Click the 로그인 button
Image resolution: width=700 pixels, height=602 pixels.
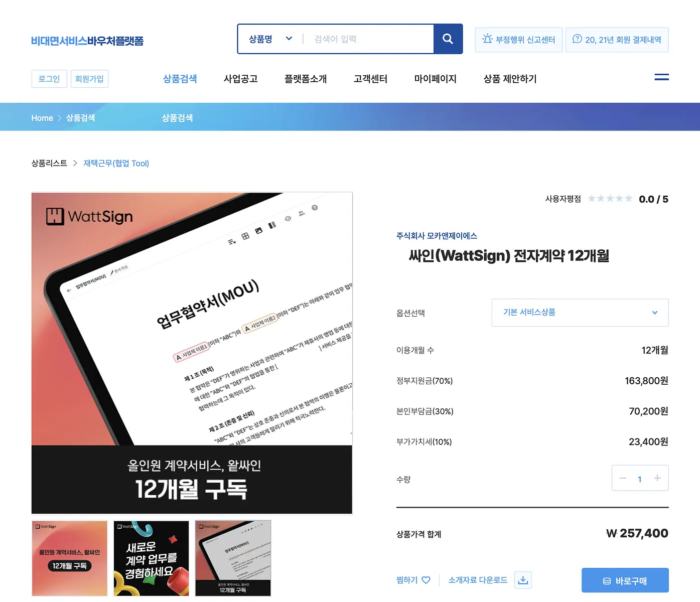pyautogui.click(x=49, y=79)
